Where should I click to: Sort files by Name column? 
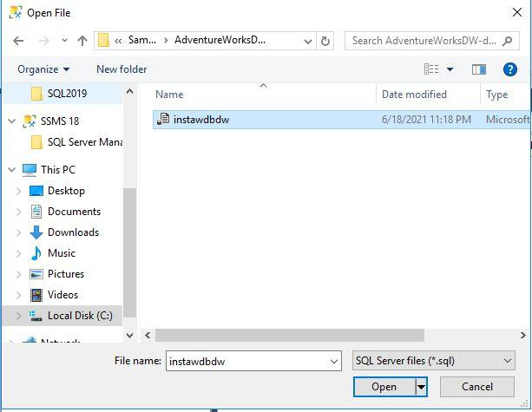coord(169,95)
